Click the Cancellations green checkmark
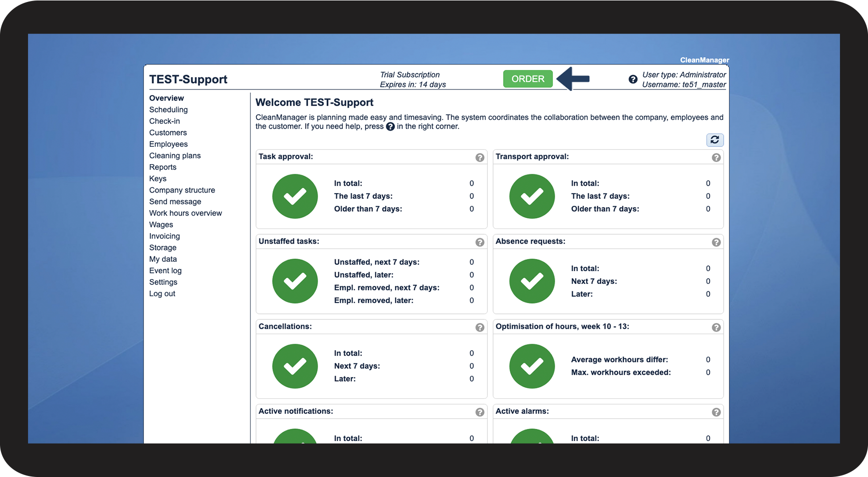 pos(295,366)
